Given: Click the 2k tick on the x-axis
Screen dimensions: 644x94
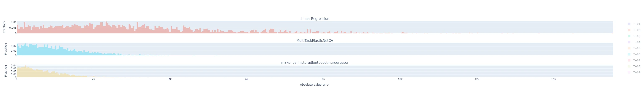Looking at the screenshot, I should [x=93, y=79].
